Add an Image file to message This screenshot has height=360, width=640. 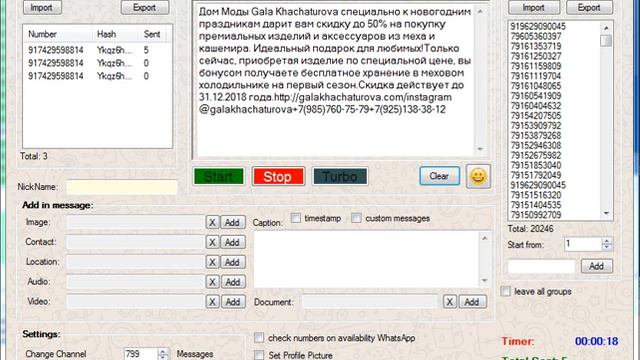pyautogui.click(x=233, y=222)
